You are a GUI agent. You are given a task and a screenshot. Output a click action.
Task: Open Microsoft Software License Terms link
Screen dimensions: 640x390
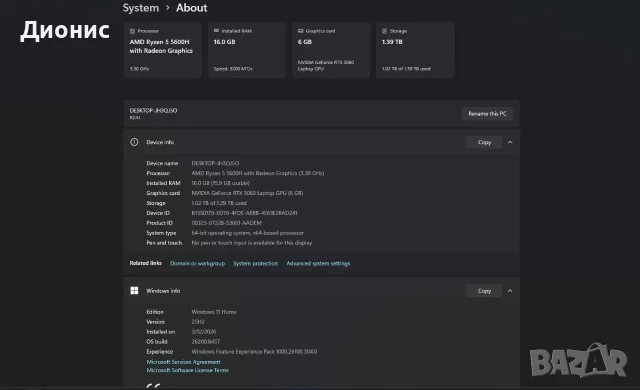pyautogui.click(x=187, y=370)
